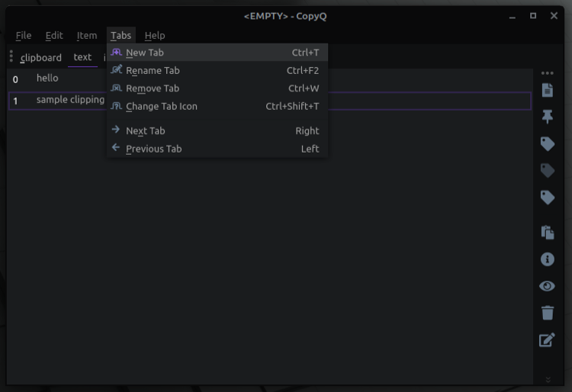Delete the item using the trash icon
This screenshot has height=392, width=572.
point(547,313)
